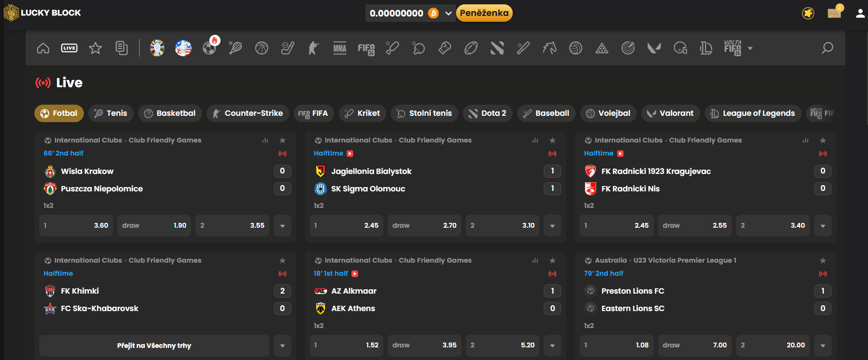
Task: Open the Peněženka wallet button
Action: click(484, 13)
